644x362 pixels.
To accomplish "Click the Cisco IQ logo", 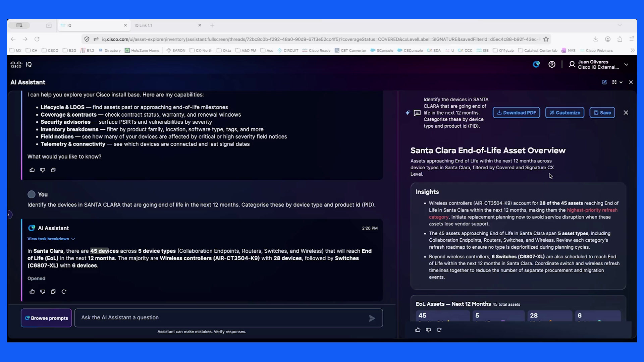I will (21, 64).
